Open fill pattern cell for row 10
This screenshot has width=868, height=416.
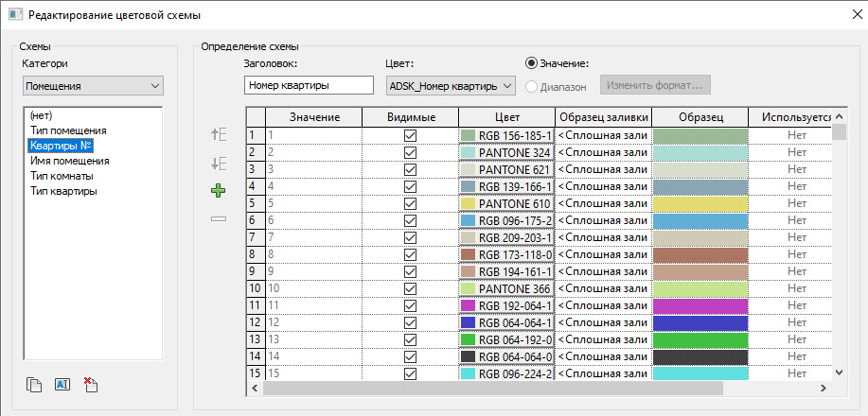click(603, 288)
